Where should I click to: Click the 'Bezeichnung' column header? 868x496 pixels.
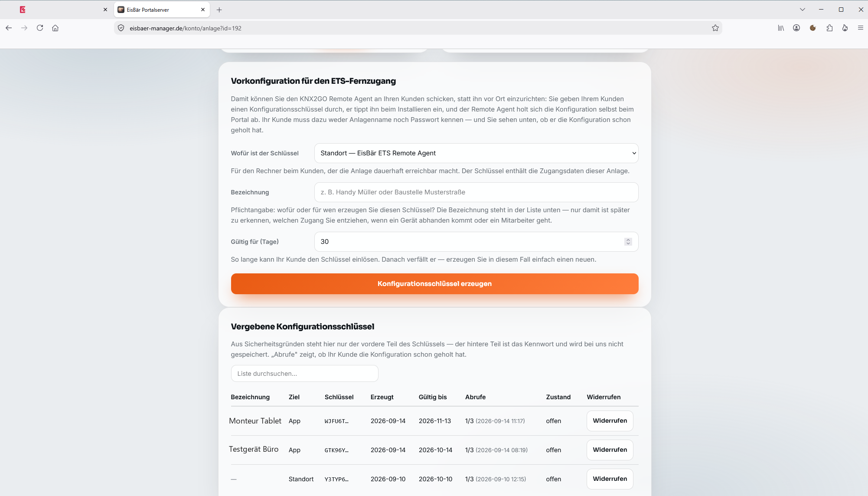250,397
